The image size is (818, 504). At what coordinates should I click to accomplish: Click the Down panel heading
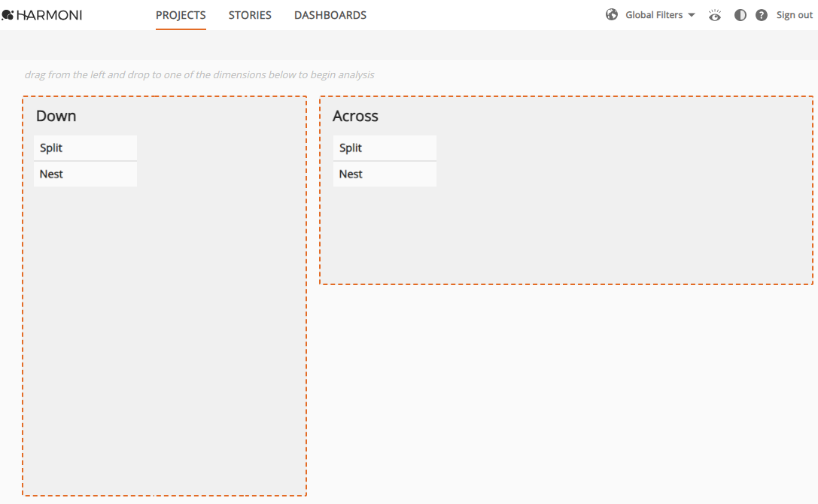[x=56, y=116]
